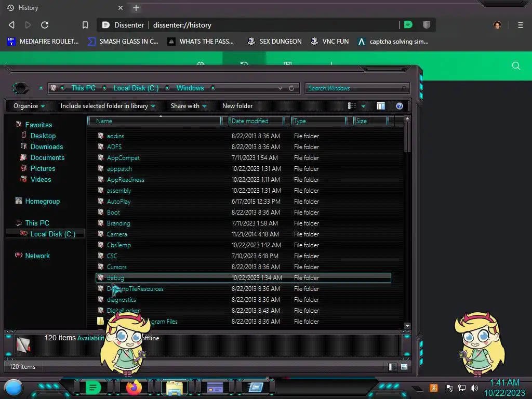The image size is (532, 399).
Task: Go back in Dissenter browser
Action: 11,25
